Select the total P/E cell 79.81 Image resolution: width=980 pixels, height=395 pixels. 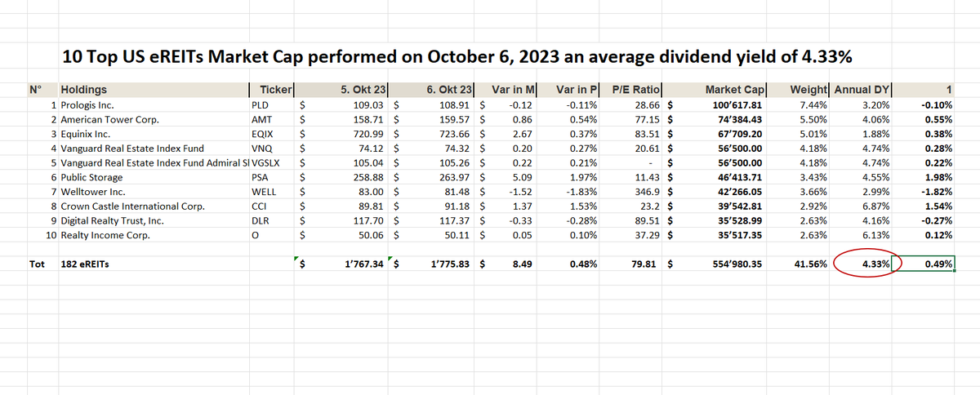[646, 264]
